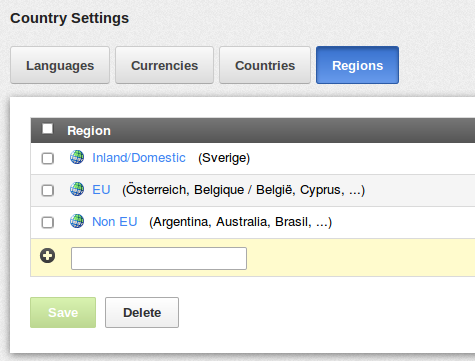
Task: Click the Delete button
Action: coord(142,312)
